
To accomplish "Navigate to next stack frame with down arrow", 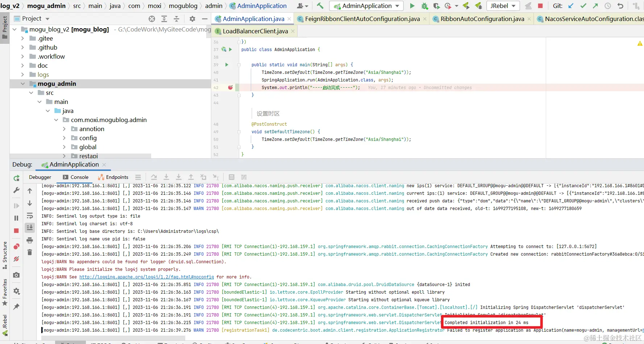I will [x=30, y=203].
